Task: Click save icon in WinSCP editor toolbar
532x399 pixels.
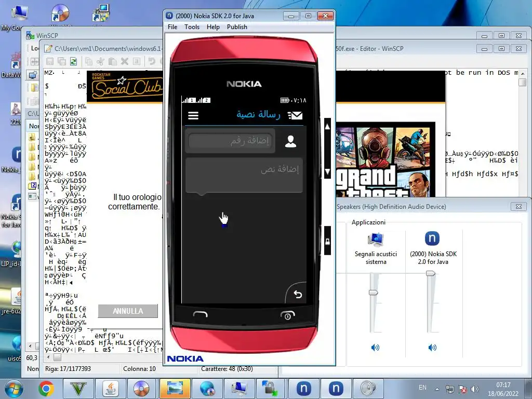Action: pos(50,61)
